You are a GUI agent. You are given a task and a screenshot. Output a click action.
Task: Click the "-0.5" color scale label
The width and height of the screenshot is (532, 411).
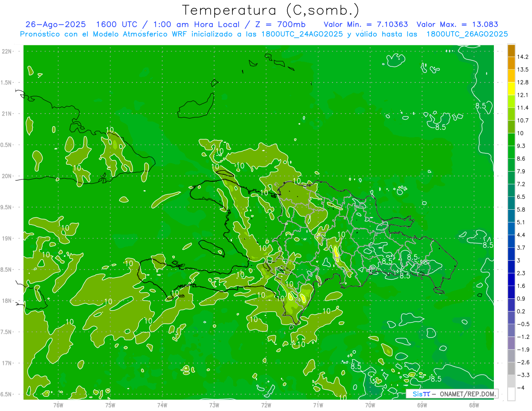[523, 324]
